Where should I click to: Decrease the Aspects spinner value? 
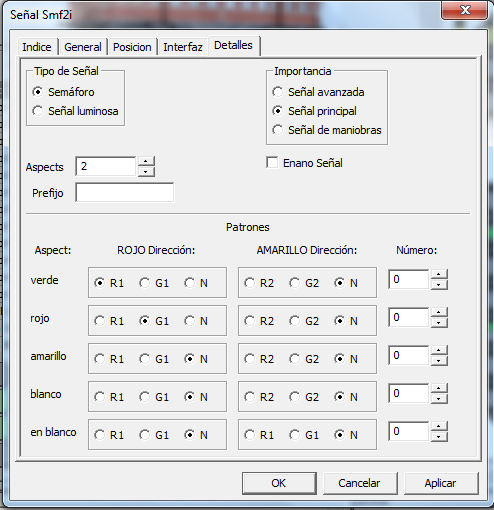[x=146, y=171]
